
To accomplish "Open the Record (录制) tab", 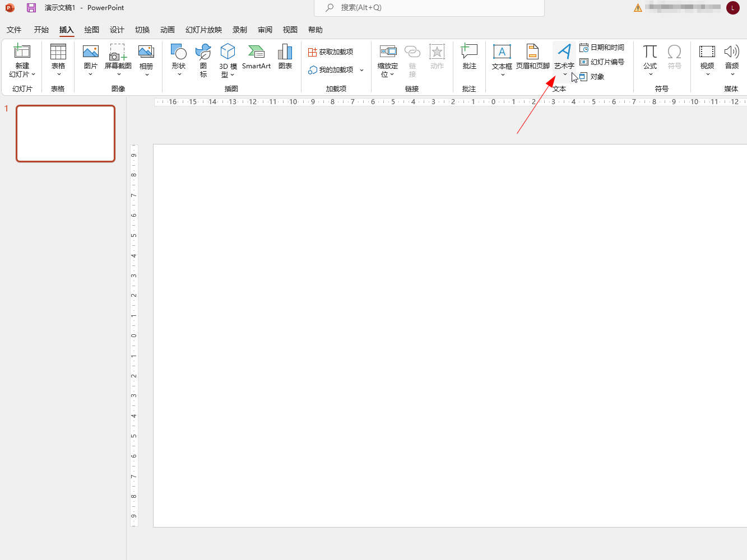I will [240, 30].
